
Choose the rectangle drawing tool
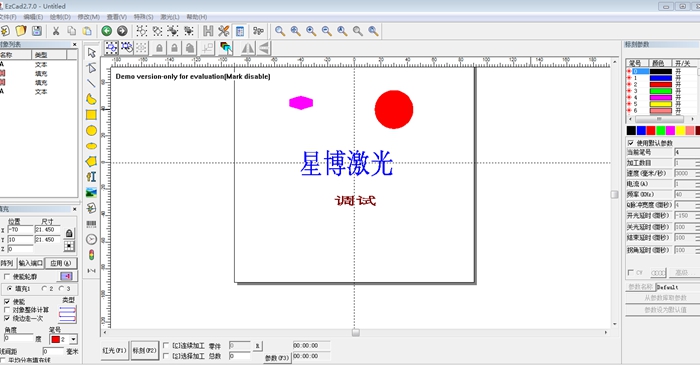coord(91,115)
